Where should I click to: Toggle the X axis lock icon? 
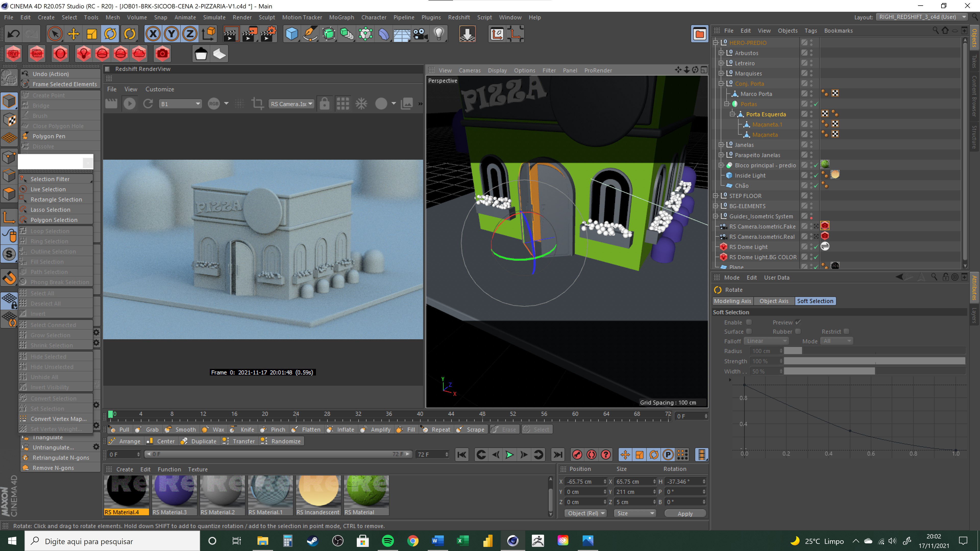153,34
